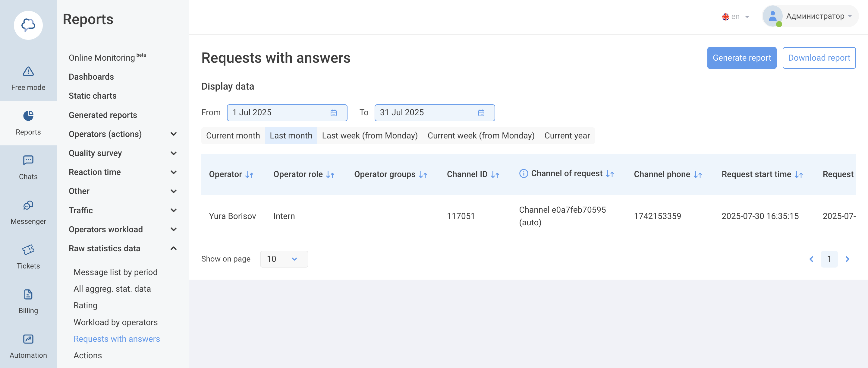Sort table by Channel phone column
The image size is (868, 368).
coord(698,174)
